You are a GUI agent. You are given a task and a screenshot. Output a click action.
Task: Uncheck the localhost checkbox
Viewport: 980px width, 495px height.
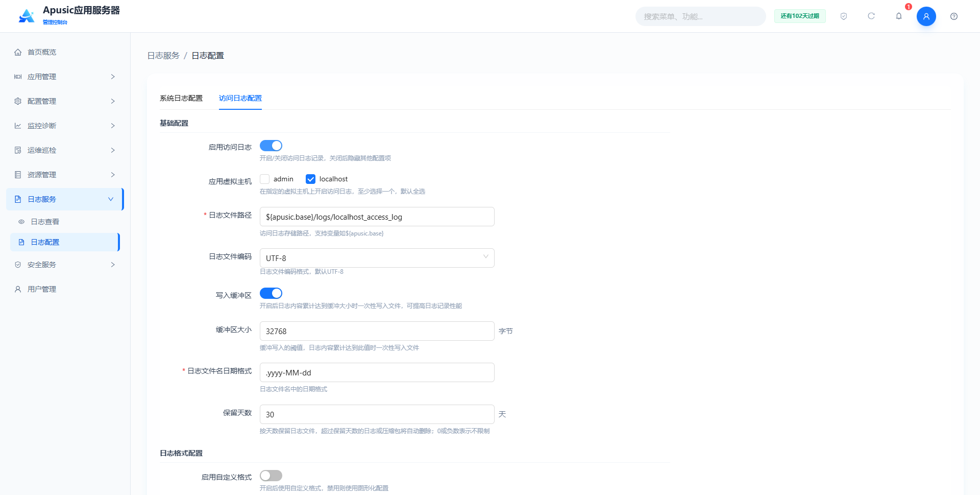(310, 179)
